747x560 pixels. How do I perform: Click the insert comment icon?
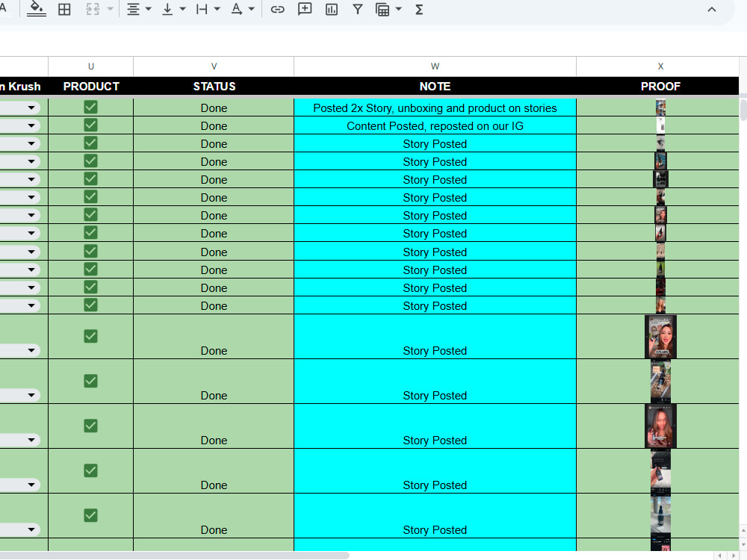pos(305,9)
